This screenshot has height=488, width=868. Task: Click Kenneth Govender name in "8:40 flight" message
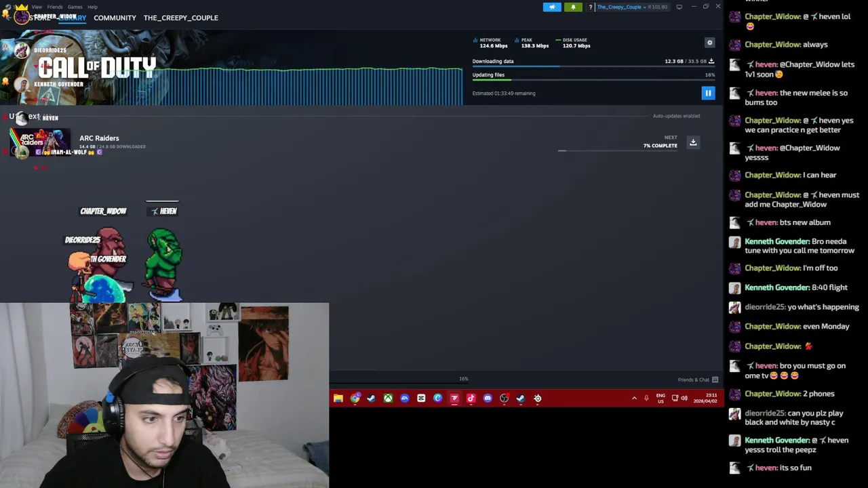coord(777,287)
